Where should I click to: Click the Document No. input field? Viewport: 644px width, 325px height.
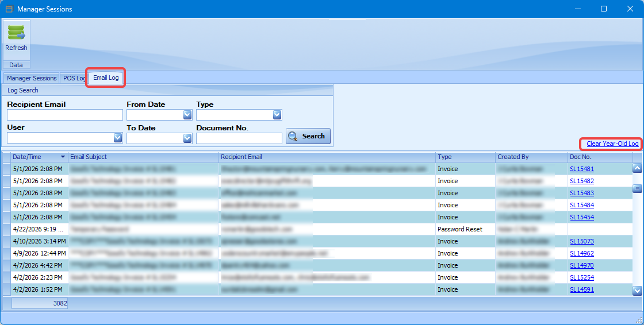[x=239, y=138]
